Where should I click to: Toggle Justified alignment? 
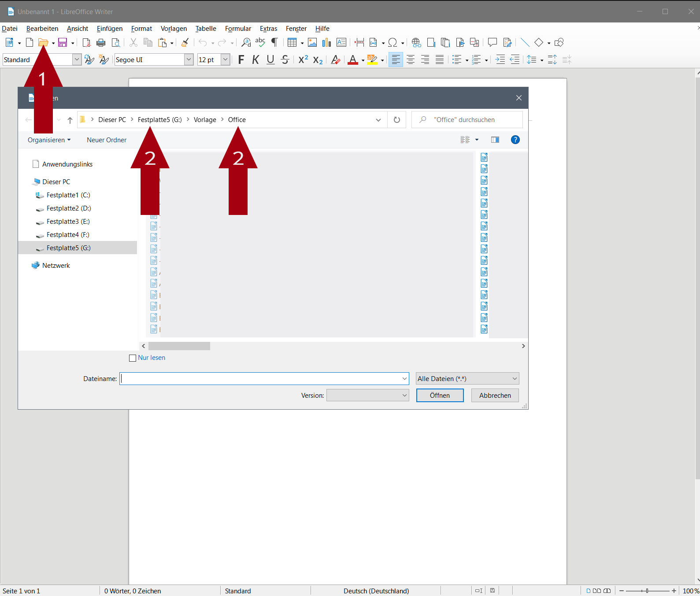(x=440, y=59)
